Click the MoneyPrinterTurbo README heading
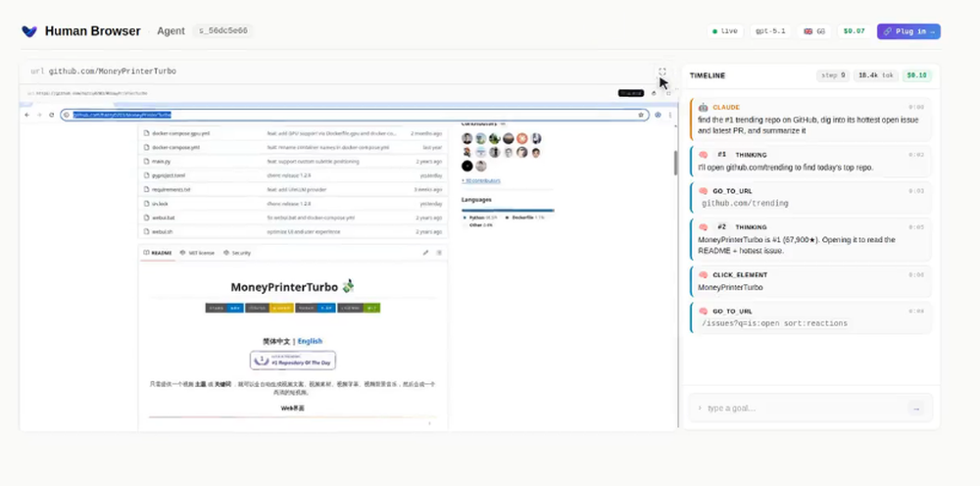This screenshot has width=980, height=486. coord(292,287)
